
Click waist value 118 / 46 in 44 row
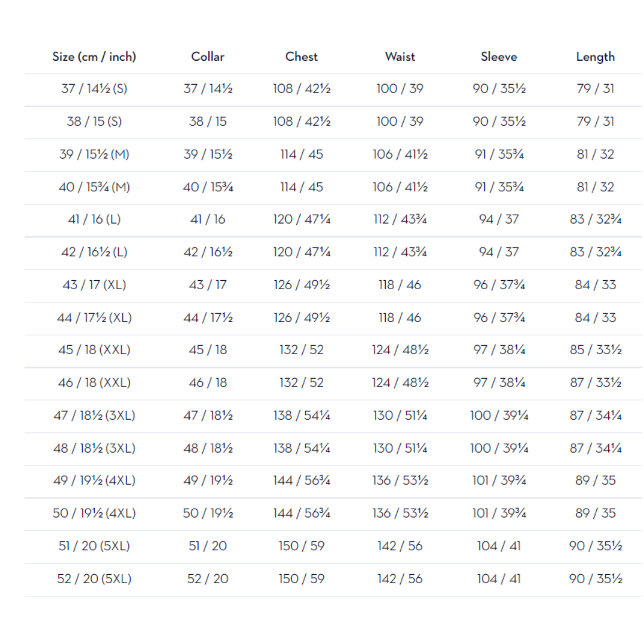(x=400, y=318)
